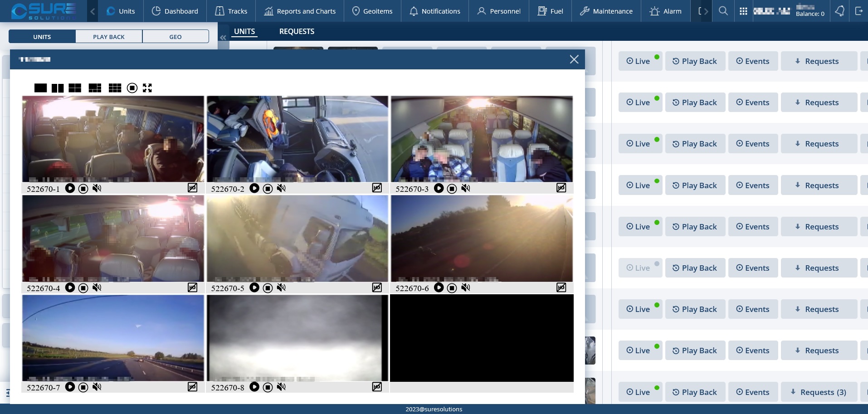This screenshot has height=414, width=868.
Task: Stop all camera streams in toolbar
Action: [132, 88]
